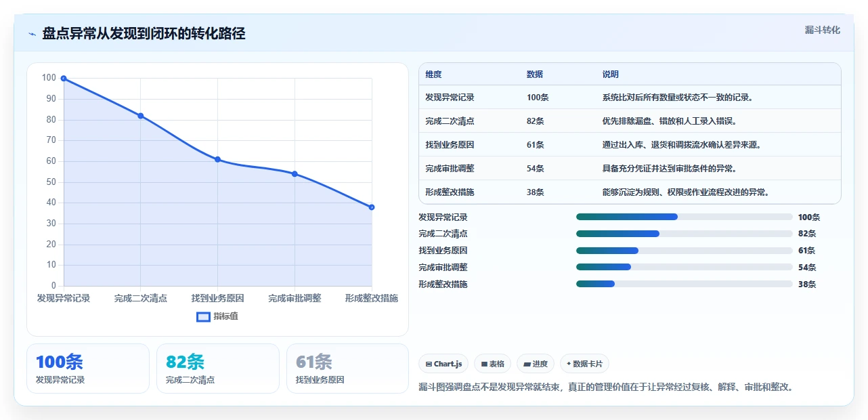Click the 完成审批调整 progress bar
The image size is (868, 420).
(x=684, y=268)
